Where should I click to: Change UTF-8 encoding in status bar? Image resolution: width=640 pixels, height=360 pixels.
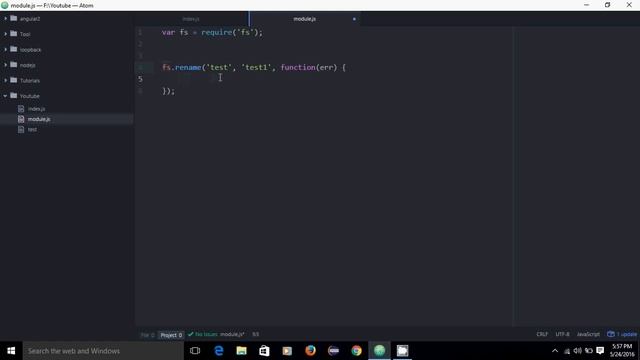point(562,334)
